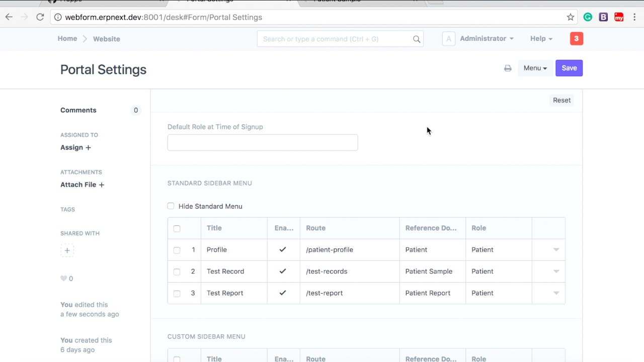Click the print icon next to Menu
This screenshot has height=362, width=644.
pos(508,68)
